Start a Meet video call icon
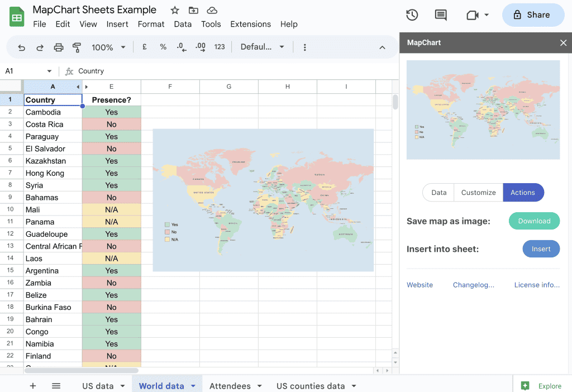The height and width of the screenshot is (392, 572). coord(473,15)
